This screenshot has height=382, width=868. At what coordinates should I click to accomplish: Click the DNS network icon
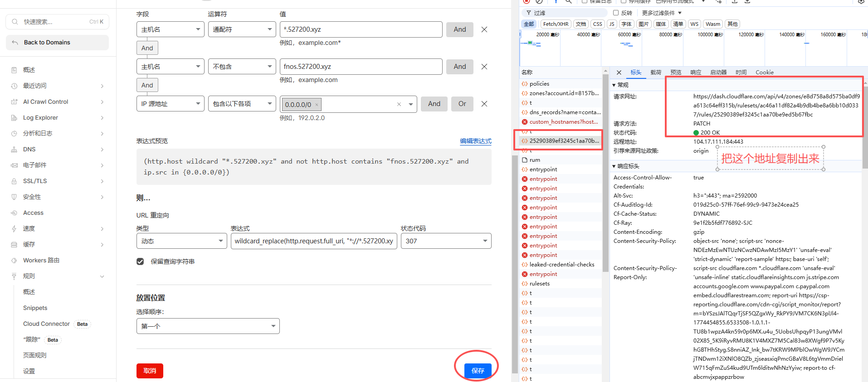pyautogui.click(x=14, y=149)
